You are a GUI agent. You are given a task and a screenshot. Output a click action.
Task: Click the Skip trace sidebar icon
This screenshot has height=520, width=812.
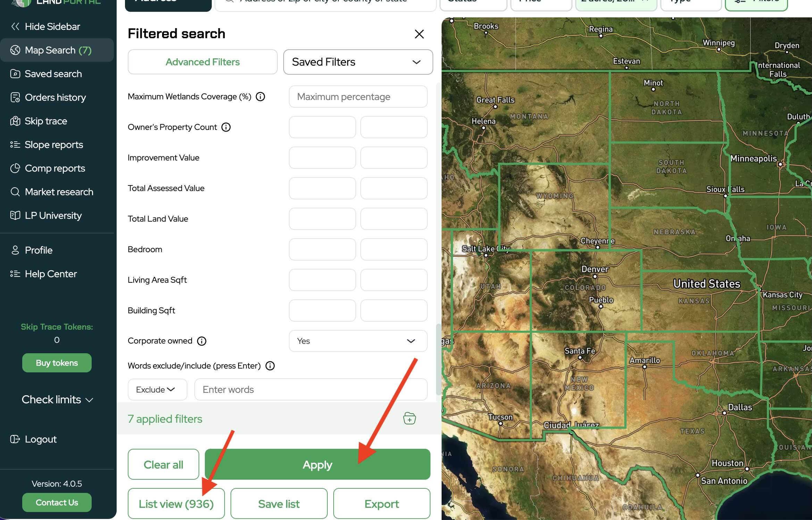click(15, 121)
